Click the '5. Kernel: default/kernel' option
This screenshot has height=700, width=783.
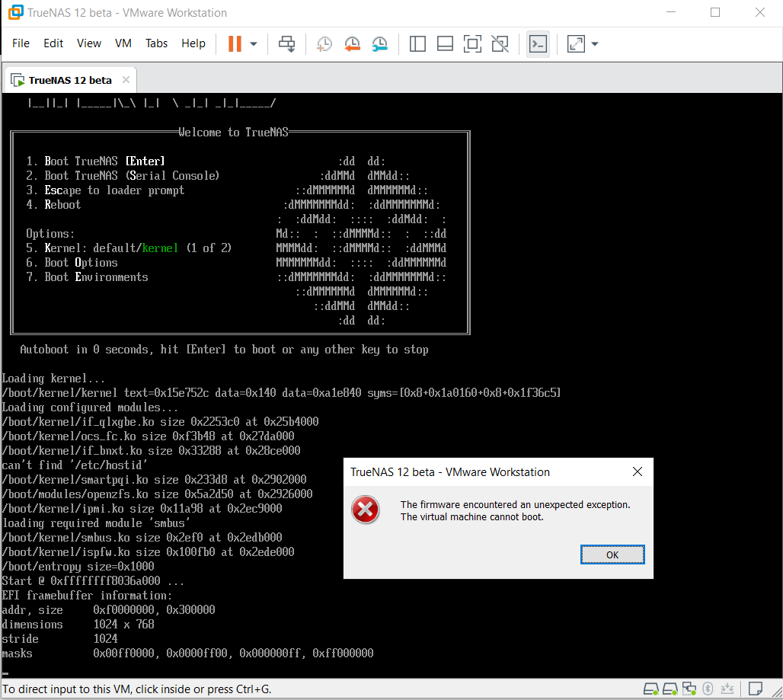[129, 248]
